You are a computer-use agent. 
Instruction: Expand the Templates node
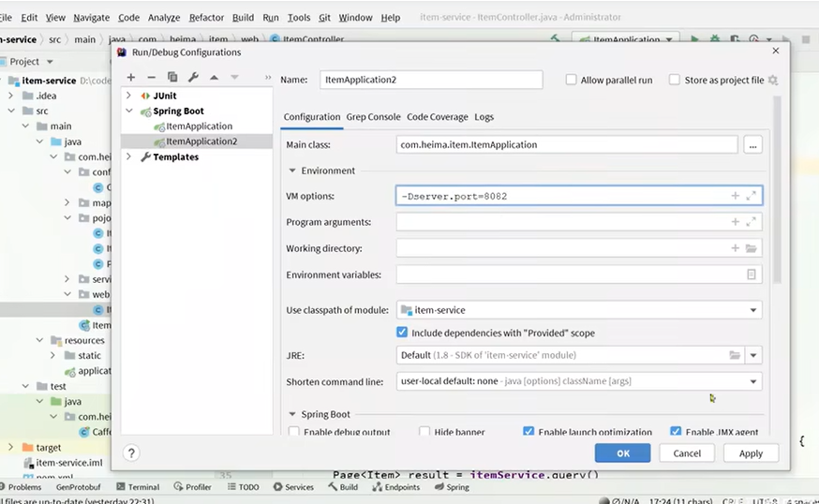[128, 156]
